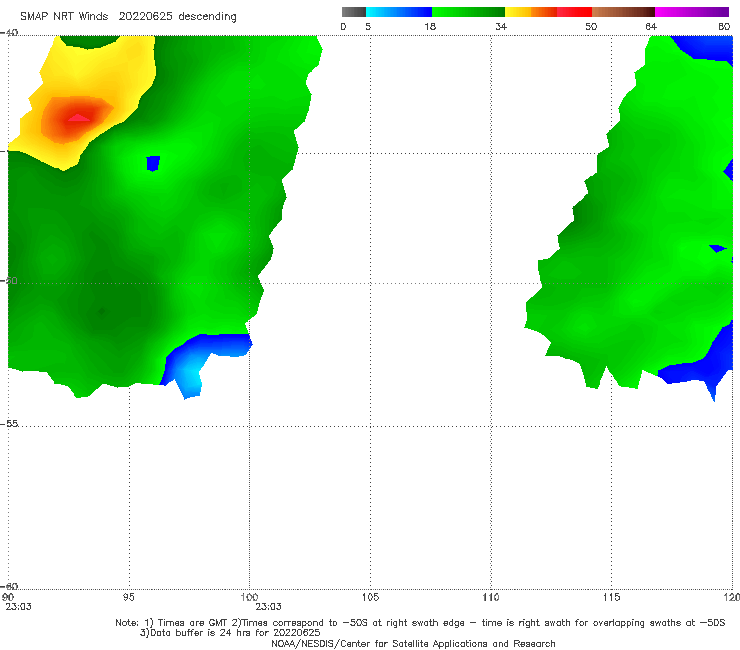The image size is (740, 650).
Task: Click the NOAA/NESDIS credit line
Action: tap(413, 643)
